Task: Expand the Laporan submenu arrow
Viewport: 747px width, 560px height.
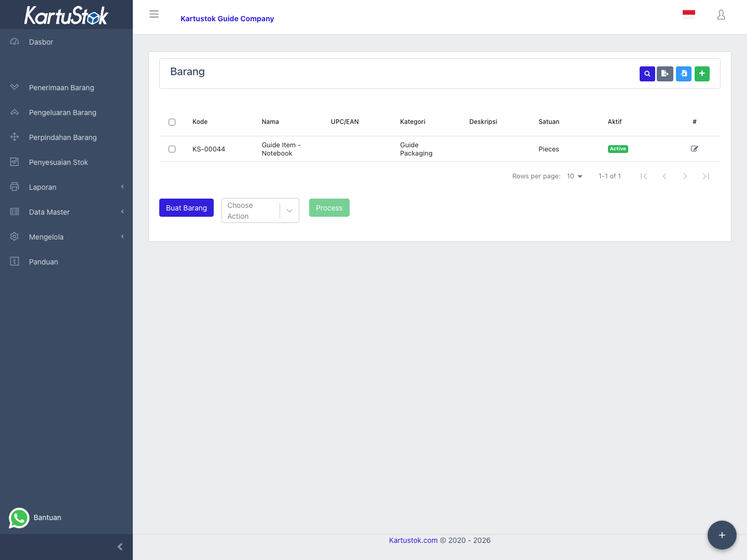Action: click(122, 187)
